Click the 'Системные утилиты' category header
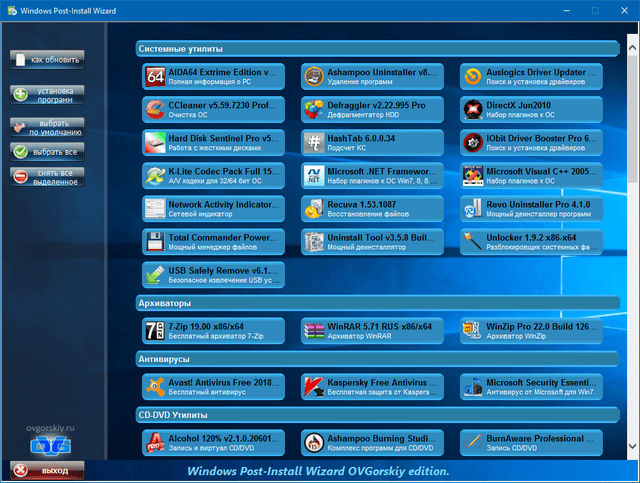Viewport: 640px width, 483px height. (x=181, y=48)
